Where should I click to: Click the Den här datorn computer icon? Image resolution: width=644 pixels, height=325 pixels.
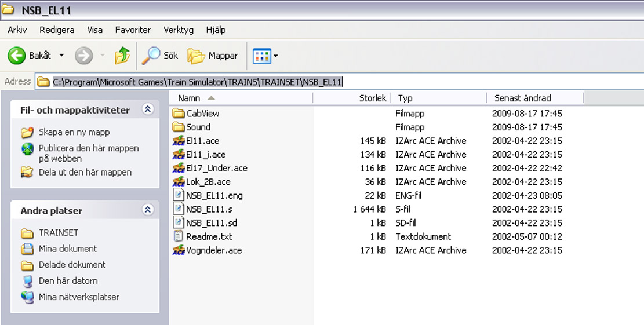pos(27,281)
